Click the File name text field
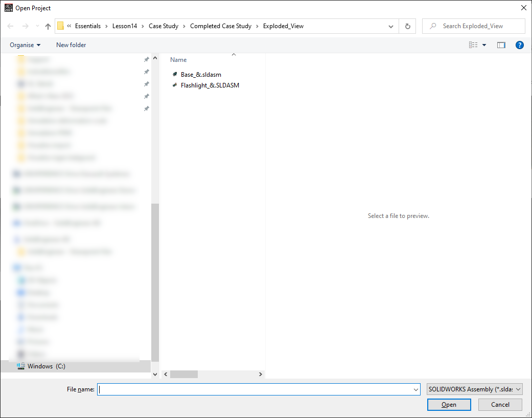The width and height of the screenshot is (532, 418). [256, 389]
